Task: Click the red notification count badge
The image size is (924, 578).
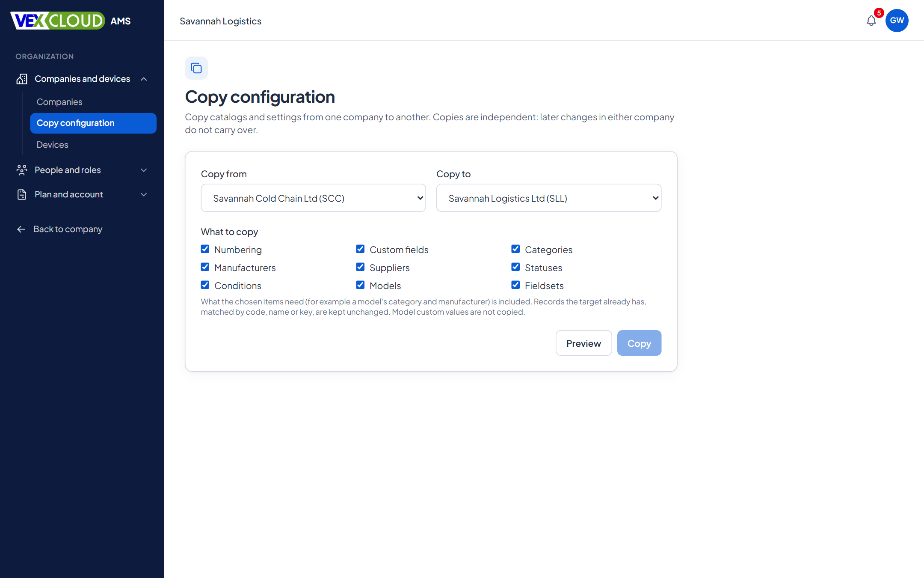Action: click(x=879, y=13)
